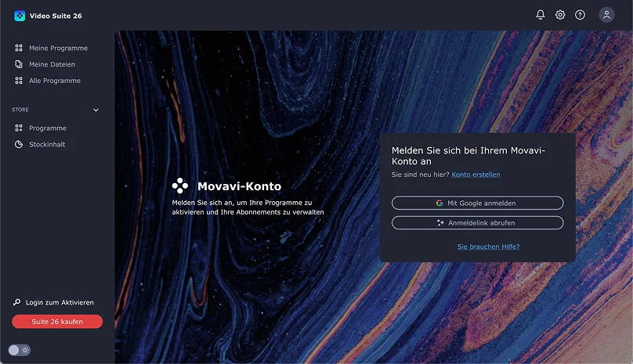Collapse the STORE section chevron

pos(96,110)
